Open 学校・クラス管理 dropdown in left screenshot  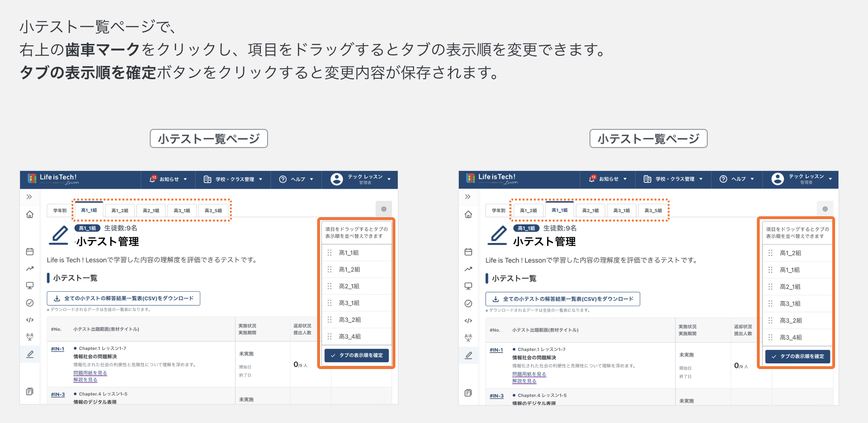coord(233,180)
